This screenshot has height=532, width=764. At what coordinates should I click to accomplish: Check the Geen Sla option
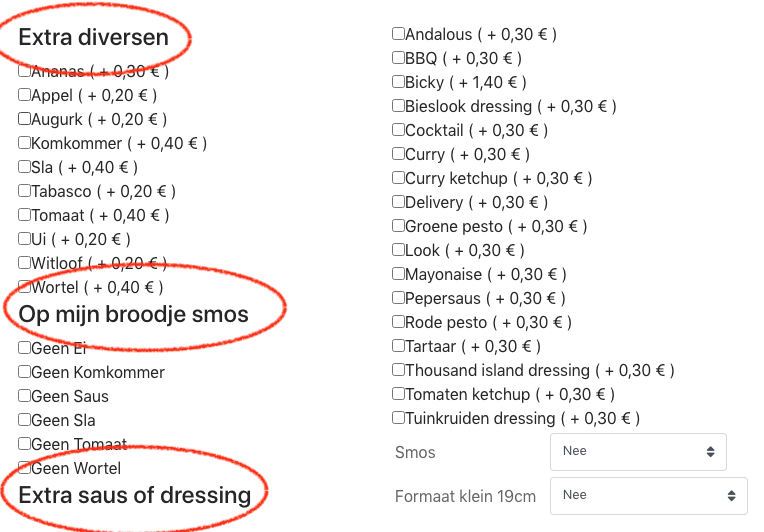tap(25, 420)
